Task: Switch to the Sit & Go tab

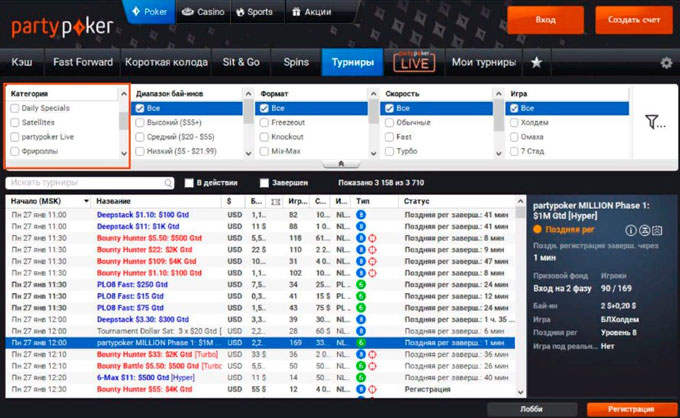Action: (x=241, y=62)
